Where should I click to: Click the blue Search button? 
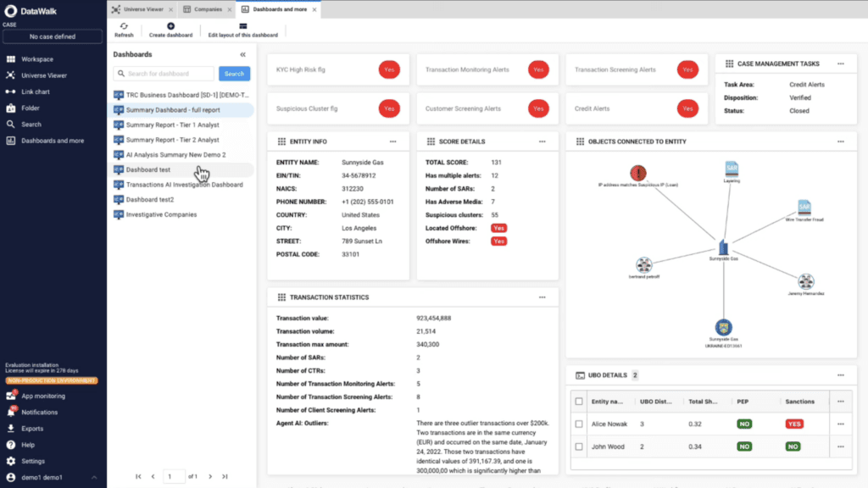[x=234, y=74]
